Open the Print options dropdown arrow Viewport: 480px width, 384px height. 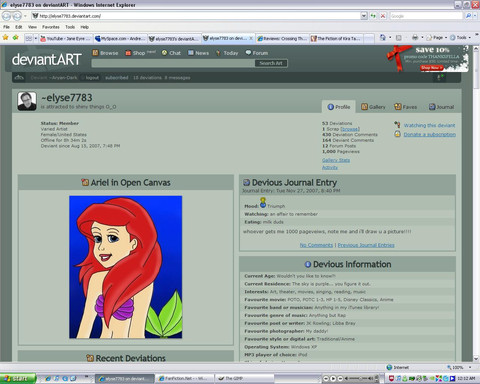[422, 38]
